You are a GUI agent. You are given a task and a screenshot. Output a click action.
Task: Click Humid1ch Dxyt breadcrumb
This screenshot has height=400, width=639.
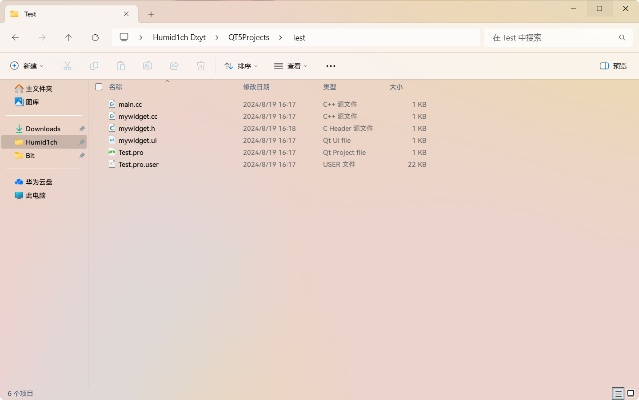(x=179, y=37)
